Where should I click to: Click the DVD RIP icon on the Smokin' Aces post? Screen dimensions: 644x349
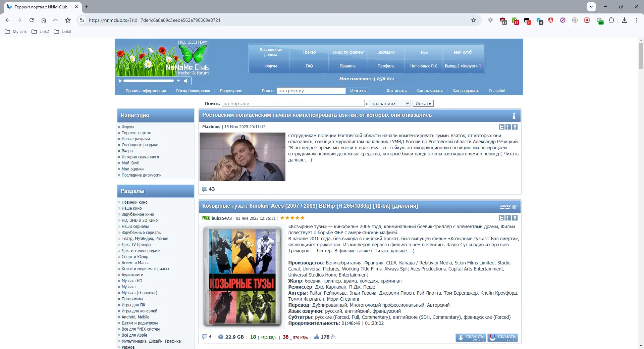[x=509, y=207]
